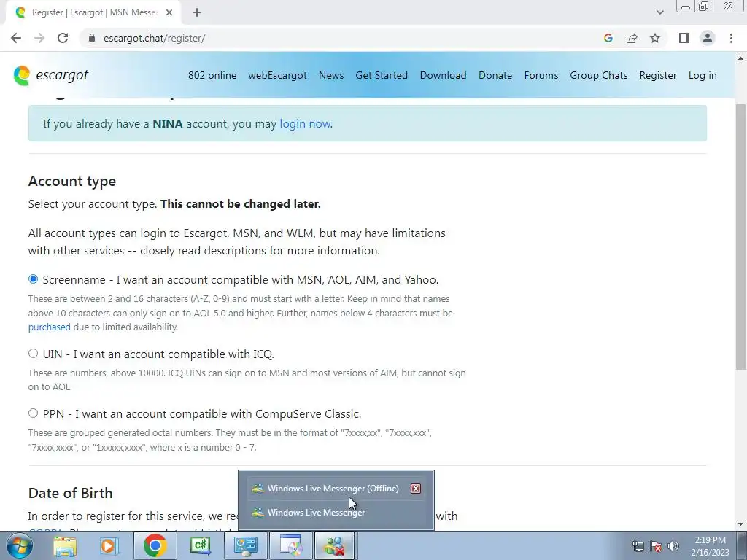Open the tab search chevron
Screen dimensions: 747x560
[x=659, y=12]
